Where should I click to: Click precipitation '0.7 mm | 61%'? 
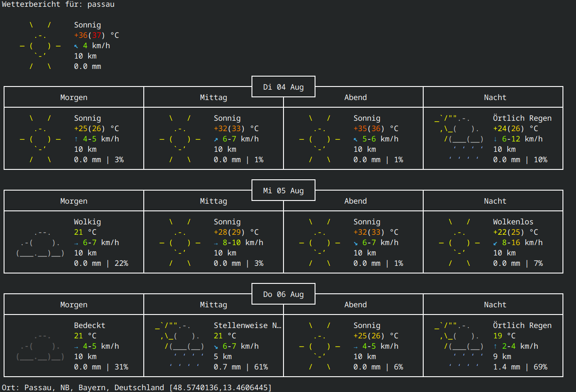[x=241, y=367]
